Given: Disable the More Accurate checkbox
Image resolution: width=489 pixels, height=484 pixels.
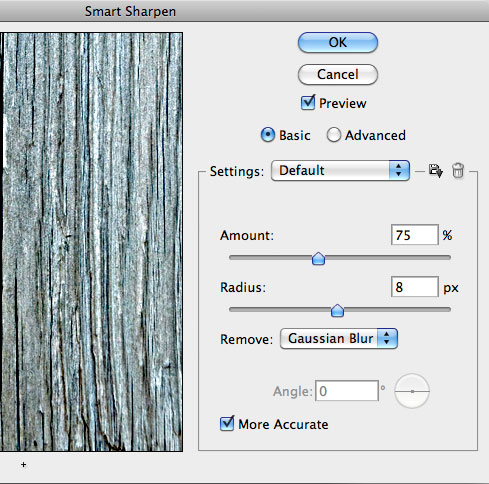Looking at the screenshot, I should point(227,424).
